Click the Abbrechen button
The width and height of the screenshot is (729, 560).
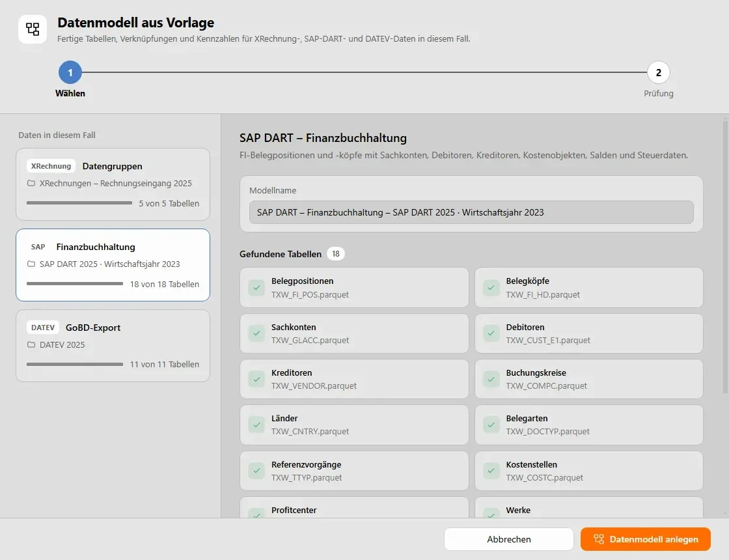point(508,539)
